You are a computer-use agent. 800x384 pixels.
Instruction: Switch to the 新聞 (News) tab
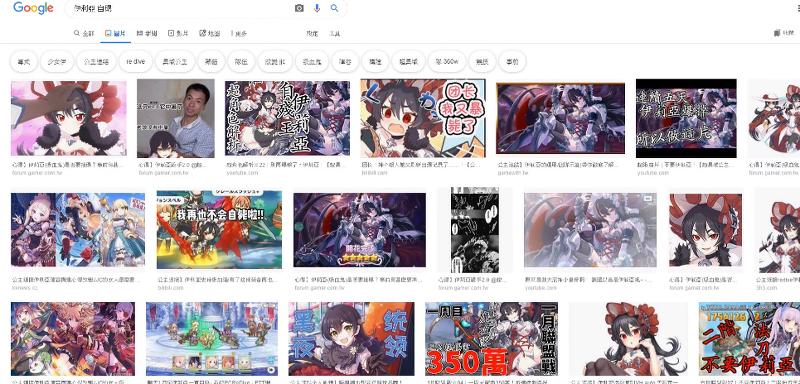[147, 34]
